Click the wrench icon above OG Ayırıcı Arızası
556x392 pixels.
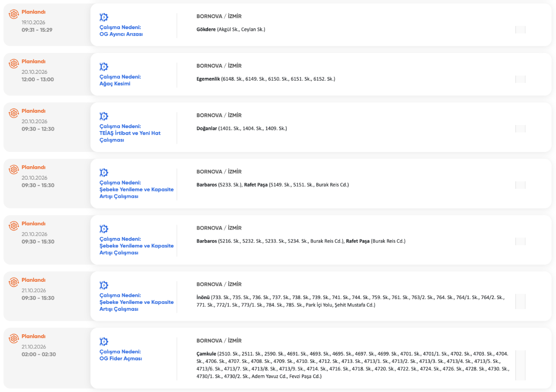click(x=104, y=17)
